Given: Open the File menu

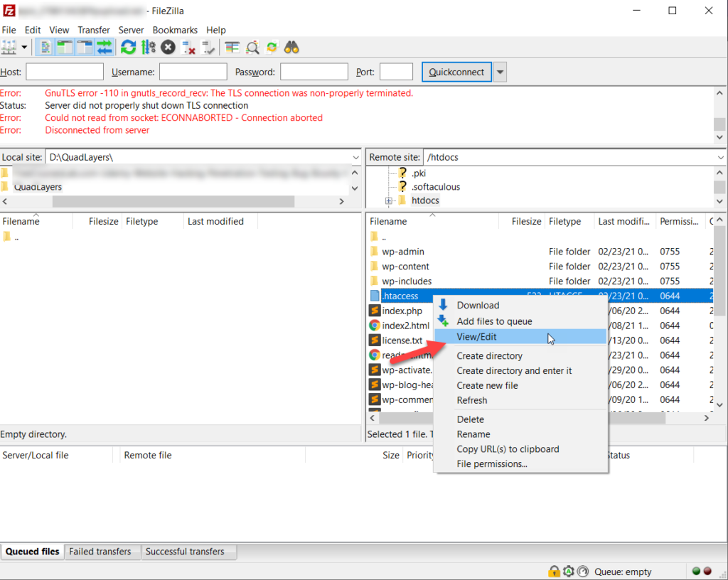Looking at the screenshot, I should click(9, 30).
